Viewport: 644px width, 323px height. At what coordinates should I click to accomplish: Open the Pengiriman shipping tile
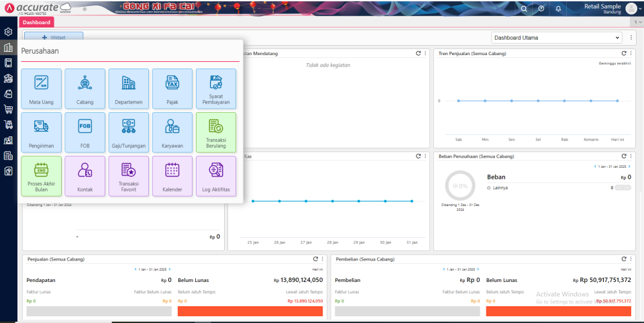(x=41, y=132)
